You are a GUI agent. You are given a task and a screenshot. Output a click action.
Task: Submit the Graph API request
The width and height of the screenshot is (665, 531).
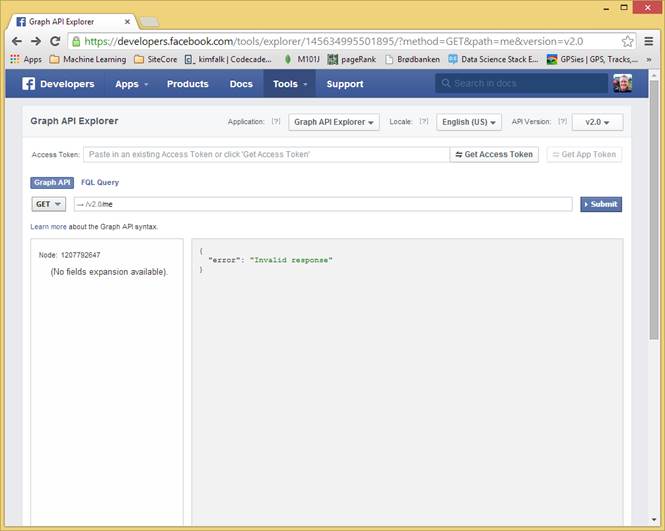tap(601, 204)
